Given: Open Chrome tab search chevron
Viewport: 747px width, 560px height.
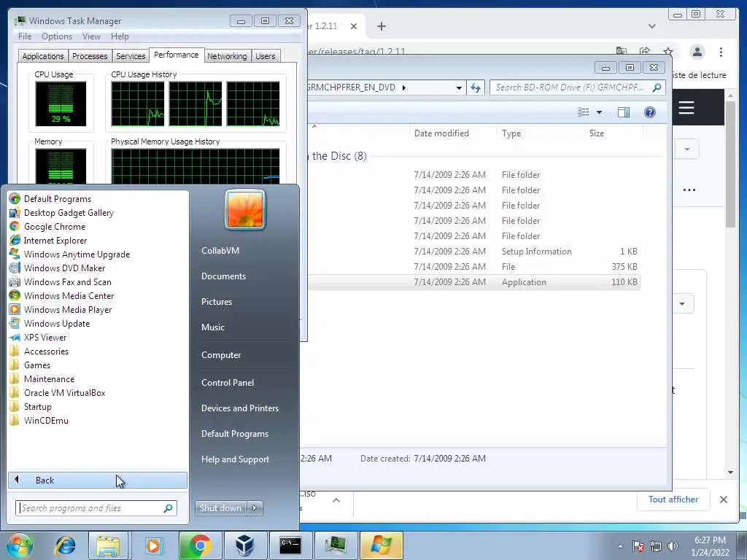Looking at the screenshot, I should coord(651,26).
